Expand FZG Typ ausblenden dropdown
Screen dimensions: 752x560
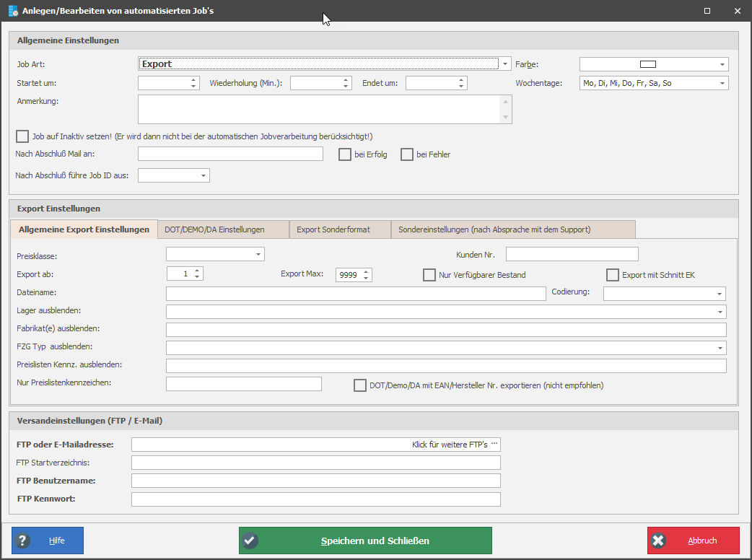(x=720, y=348)
